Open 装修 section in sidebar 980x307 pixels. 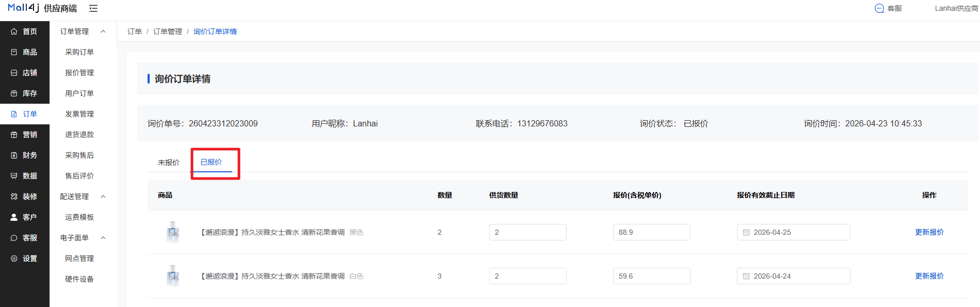[x=25, y=197]
